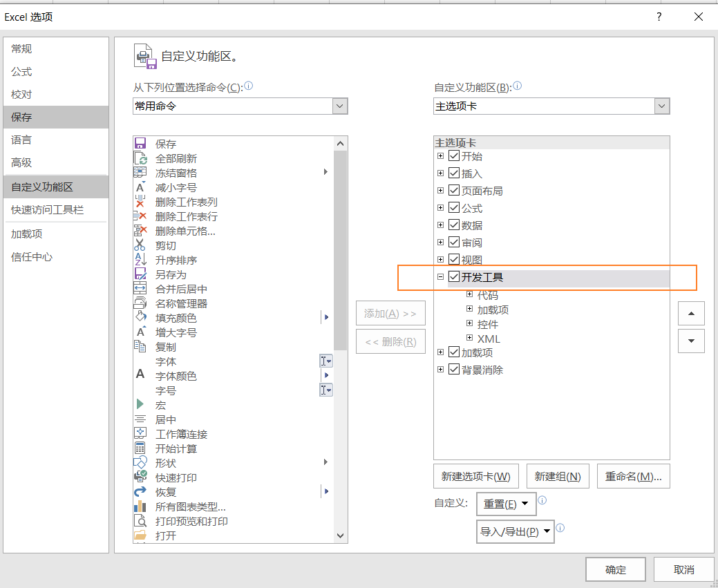Uncheck the 视图 tab checkbox
The width and height of the screenshot is (718, 588).
(454, 259)
